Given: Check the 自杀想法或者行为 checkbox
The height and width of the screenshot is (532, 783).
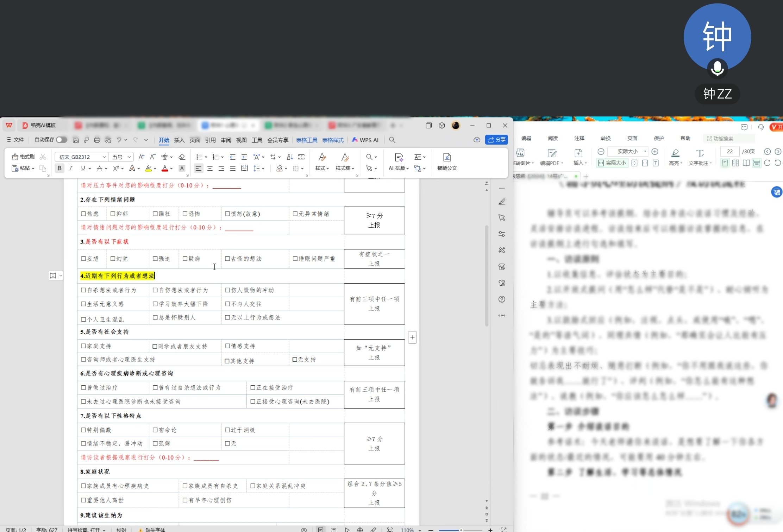Looking at the screenshot, I should [x=83, y=290].
